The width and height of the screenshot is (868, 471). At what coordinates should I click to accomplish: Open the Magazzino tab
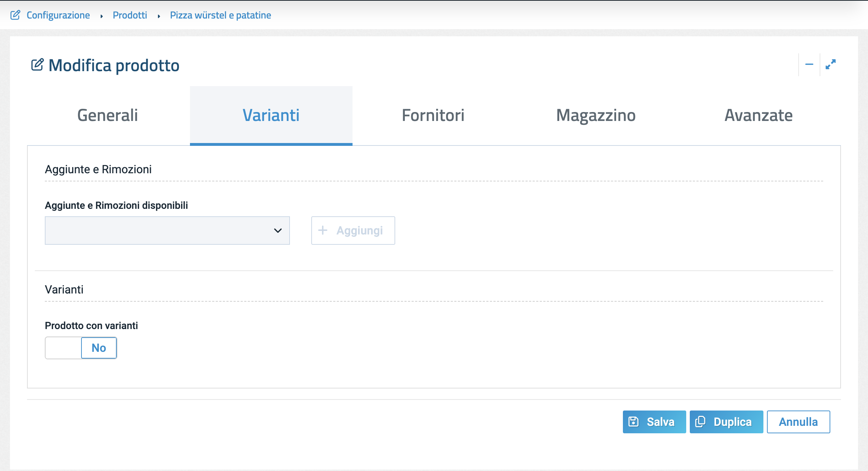596,115
